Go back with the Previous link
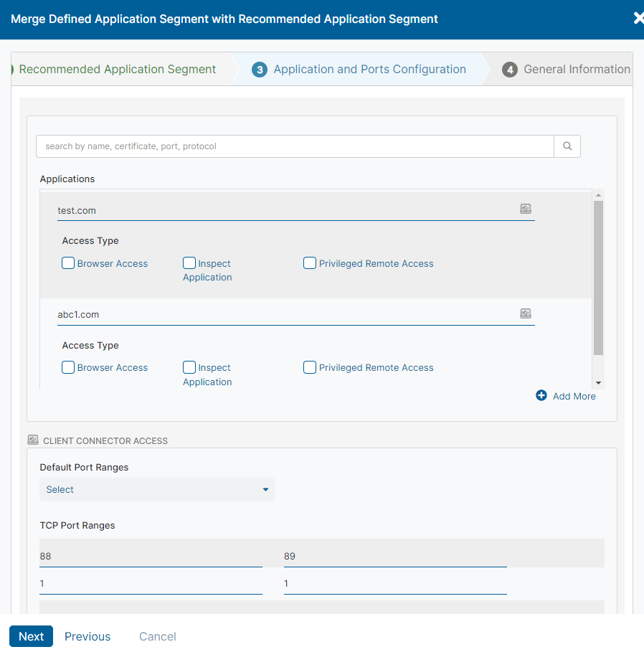Screen dimensions: 644x652 pyautogui.click(x=87, y=636)
